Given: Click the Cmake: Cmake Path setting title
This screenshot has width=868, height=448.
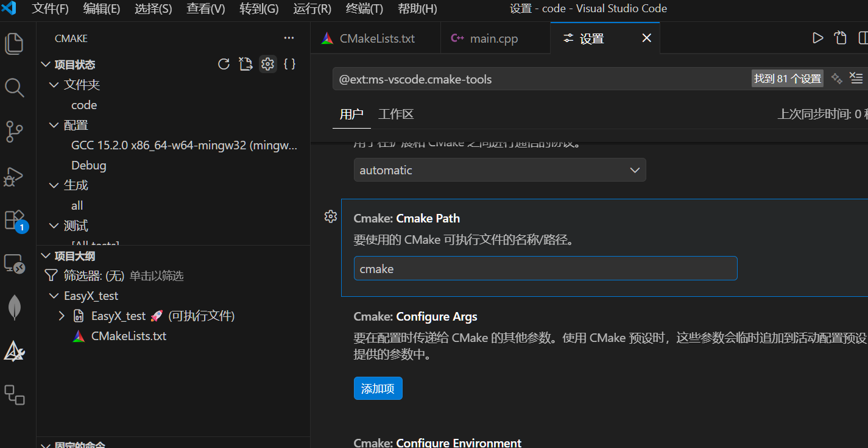Looking at the screenshot, I should [407, 218].
